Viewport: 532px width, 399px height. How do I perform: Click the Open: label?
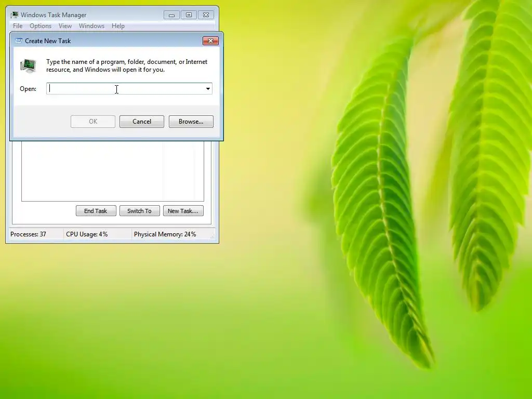[x=28, y=88]
